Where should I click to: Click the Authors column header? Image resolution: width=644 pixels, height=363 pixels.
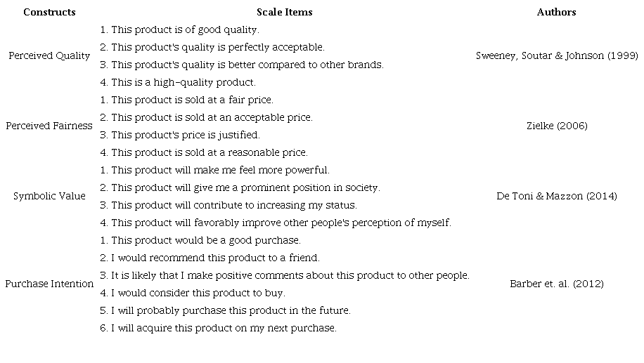click(x=556, y=12)
